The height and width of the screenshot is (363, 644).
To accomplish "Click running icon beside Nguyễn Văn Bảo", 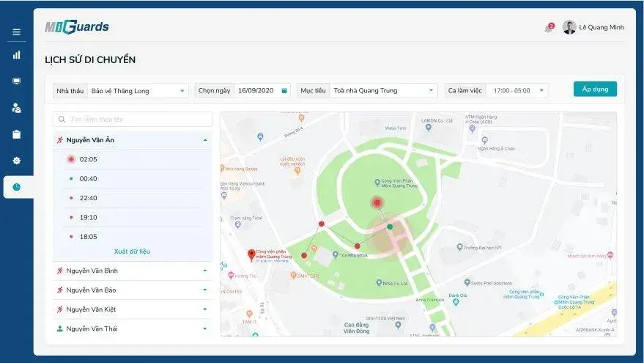I will (x=60, y=290).
